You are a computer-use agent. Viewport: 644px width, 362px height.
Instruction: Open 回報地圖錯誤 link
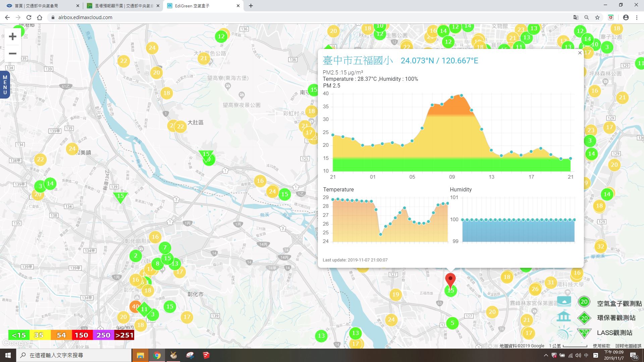[x=628, y=346]
